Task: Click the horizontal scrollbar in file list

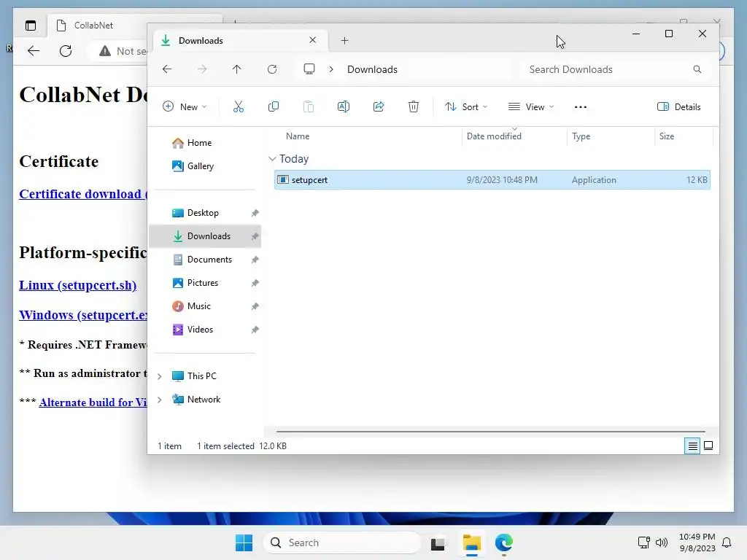Action: coord(490,432)
